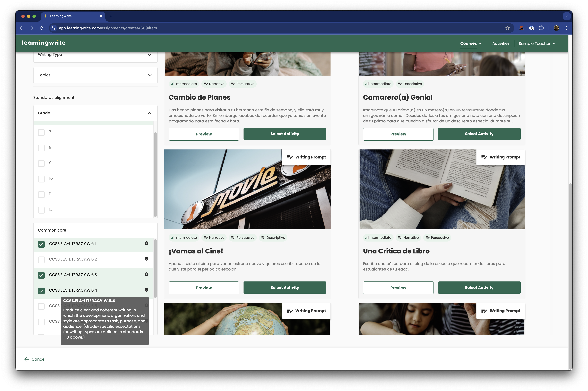Click the bookmark star in the address bar

click(507, 28)
